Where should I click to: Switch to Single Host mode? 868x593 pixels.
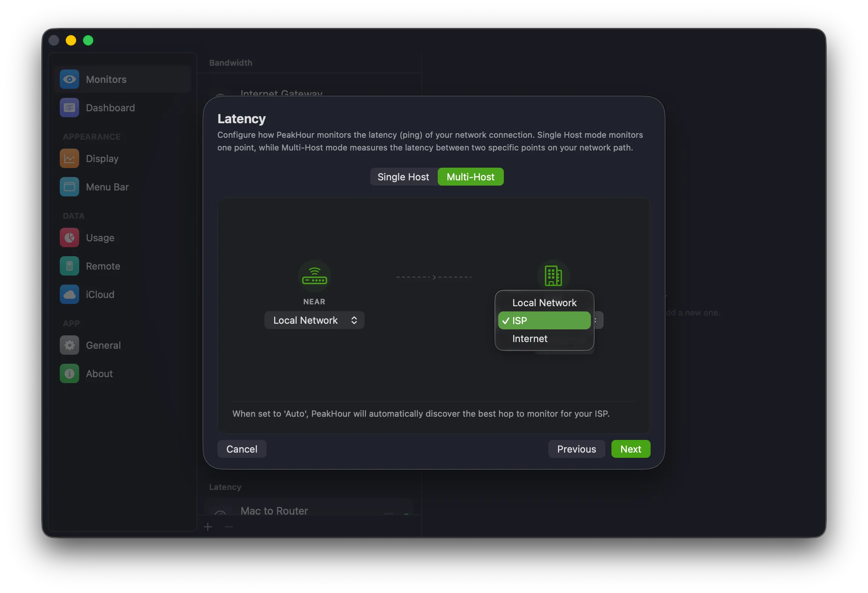point(403,177)
